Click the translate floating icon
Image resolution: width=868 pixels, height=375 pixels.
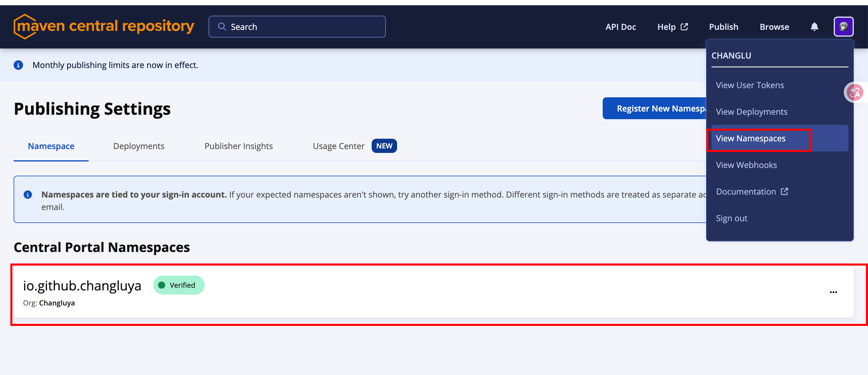[x=855, y=92]
